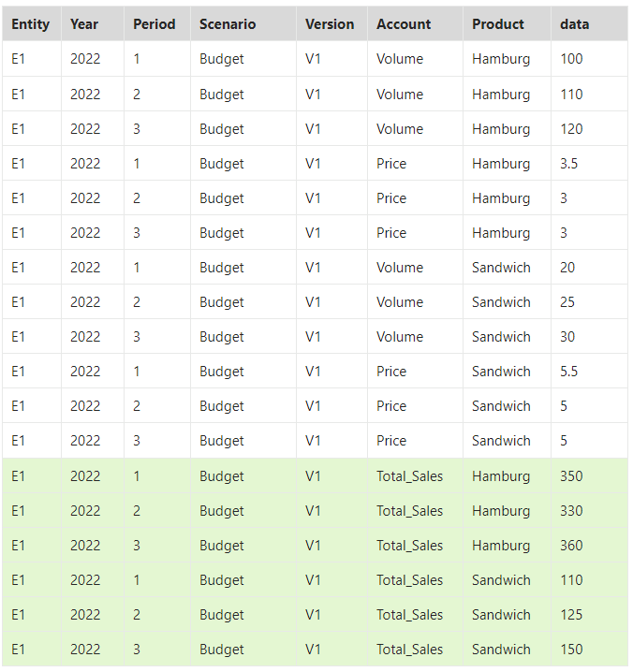Screen dimensions: 633x672
Task: Select the Total_Sales value 360
Action: (x=571, y=546)
